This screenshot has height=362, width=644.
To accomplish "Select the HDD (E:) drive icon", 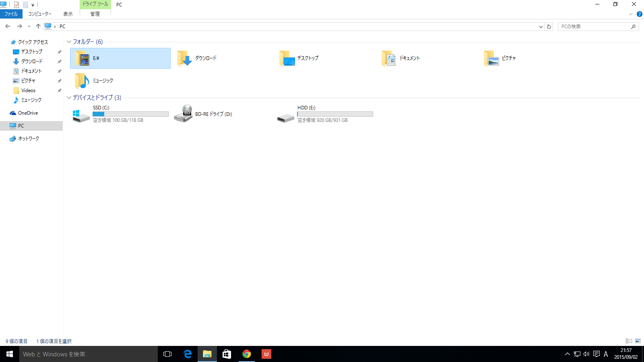I will [286, 118].
